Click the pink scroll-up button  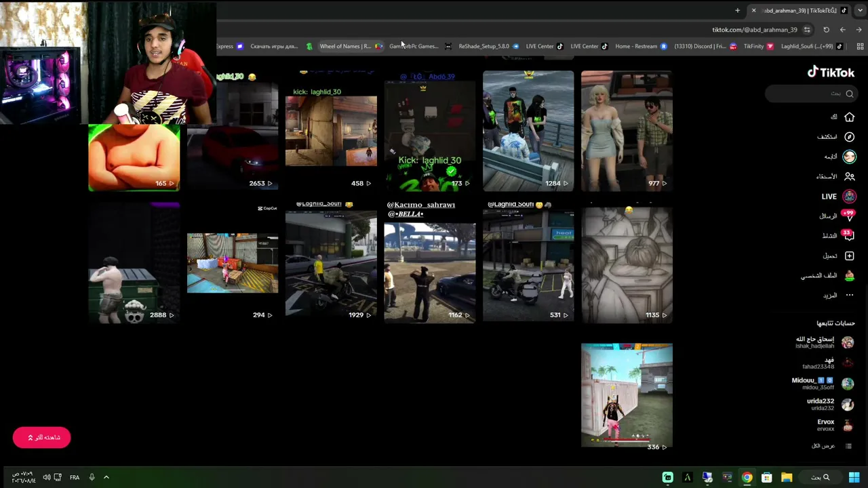point(41,437)
